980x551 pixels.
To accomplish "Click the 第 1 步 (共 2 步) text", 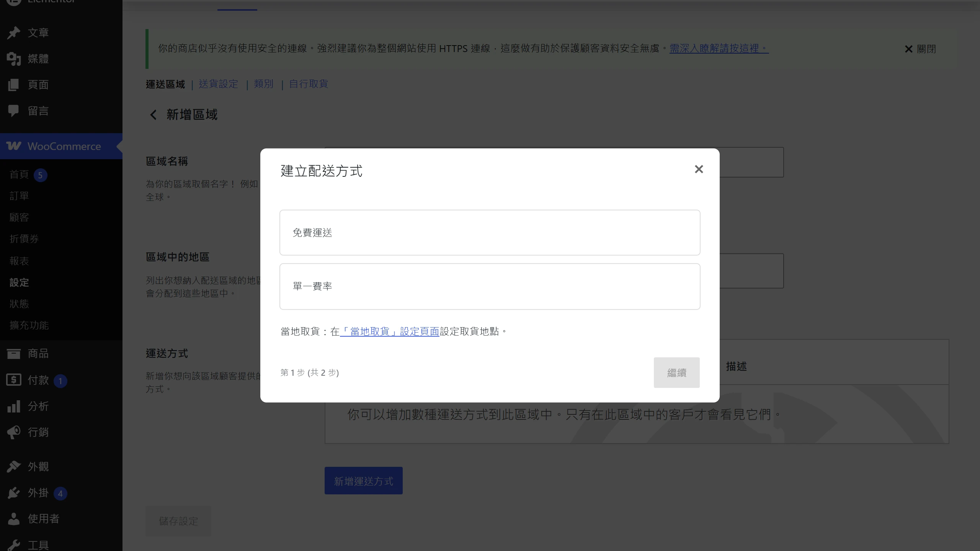I will pyautogui.click(x=309, y=373).
